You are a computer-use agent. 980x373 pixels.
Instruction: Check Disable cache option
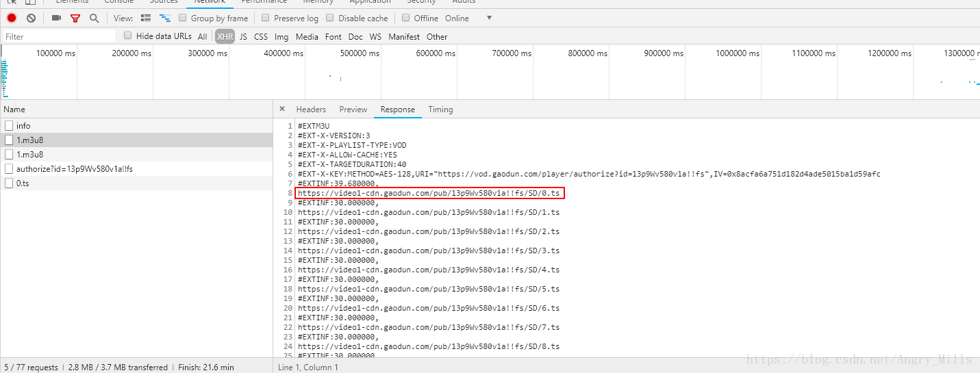(x=330, y=18)
